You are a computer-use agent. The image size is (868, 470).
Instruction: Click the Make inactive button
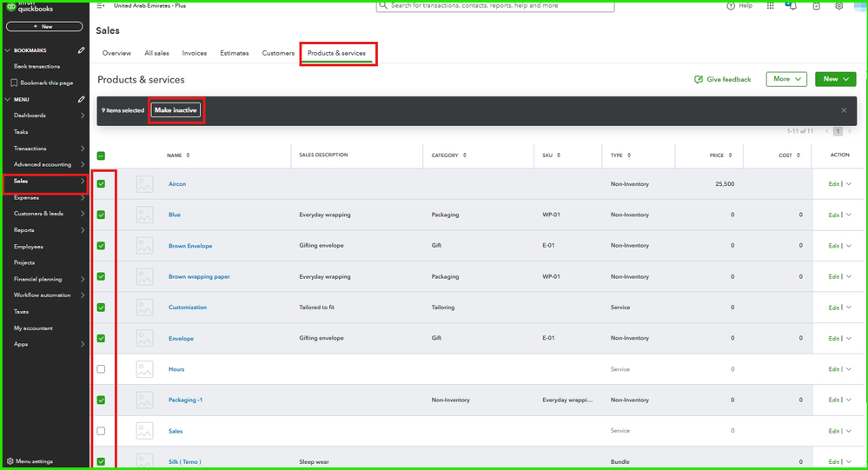tap(176, 110)
